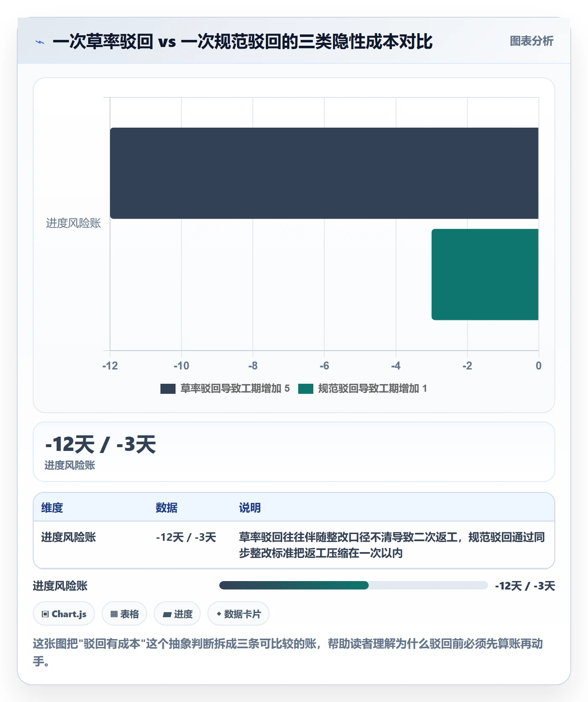Select the 数据卡片 tag chip
This screenshot has height=702, width=588.
click(x=239, y=614)
